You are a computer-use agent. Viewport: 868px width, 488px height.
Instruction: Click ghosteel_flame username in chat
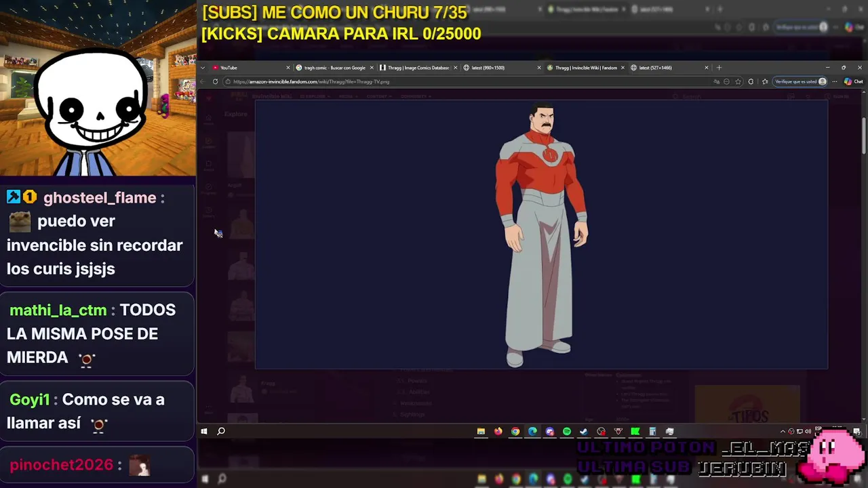pos(100,198)
